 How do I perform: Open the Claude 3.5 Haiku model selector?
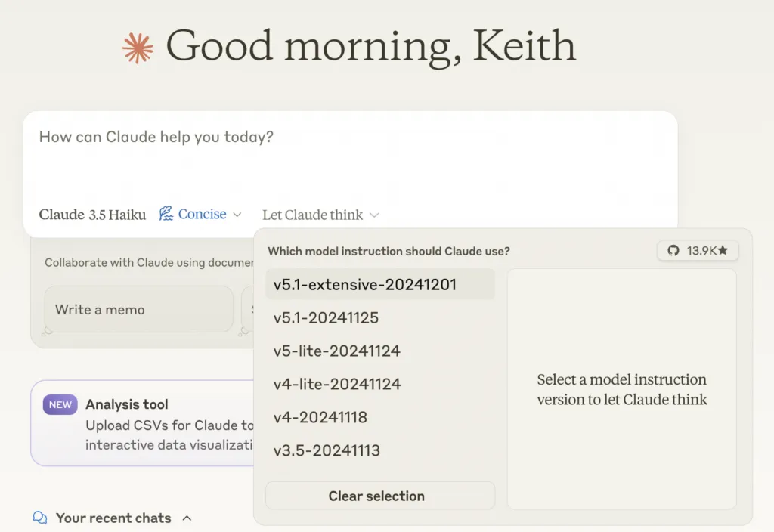[x=92, y=215]
